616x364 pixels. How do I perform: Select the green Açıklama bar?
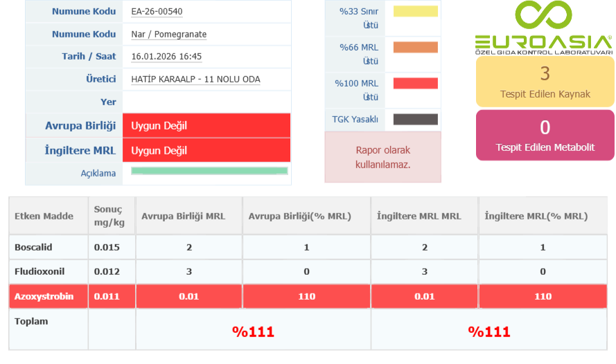209,171
